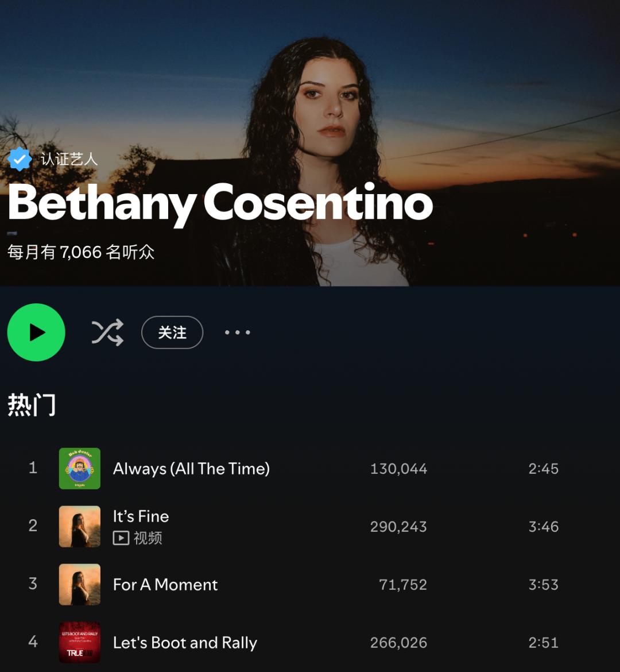Click Let's Boot and Rally cover art
Screen dimensions: 620x672
pyautogui.click(x=80, y=643)
